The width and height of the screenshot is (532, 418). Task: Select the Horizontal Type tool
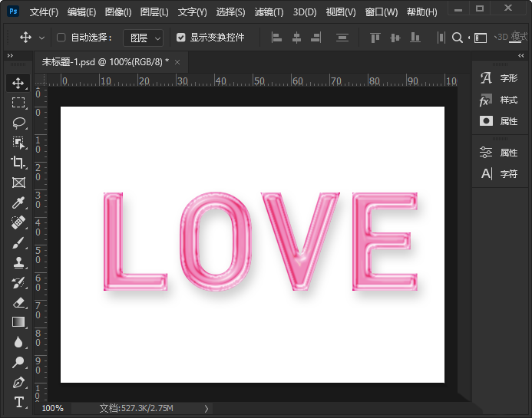18,403
